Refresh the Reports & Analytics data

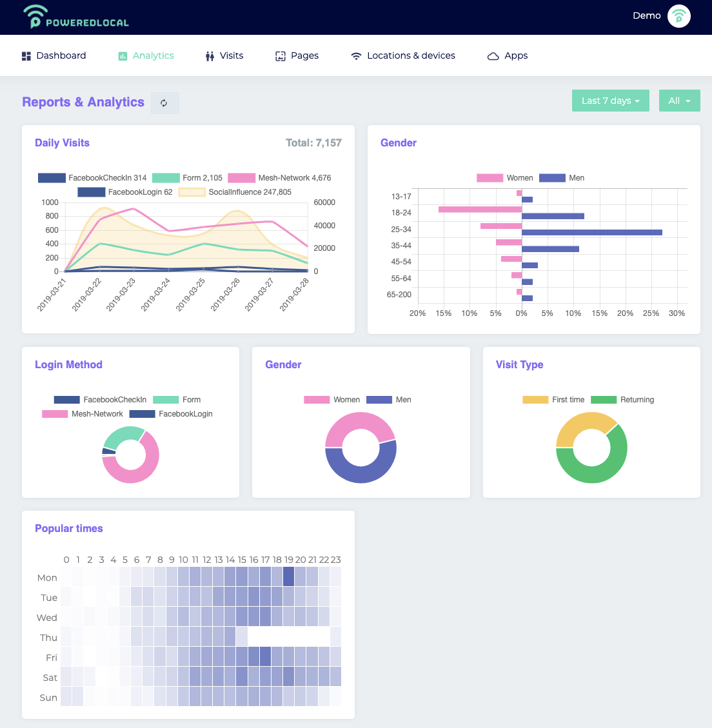[164, 103]
